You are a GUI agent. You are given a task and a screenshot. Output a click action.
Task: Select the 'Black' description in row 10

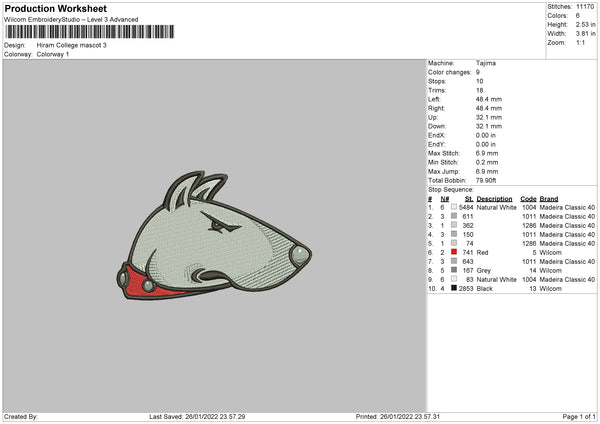[484, 289]
